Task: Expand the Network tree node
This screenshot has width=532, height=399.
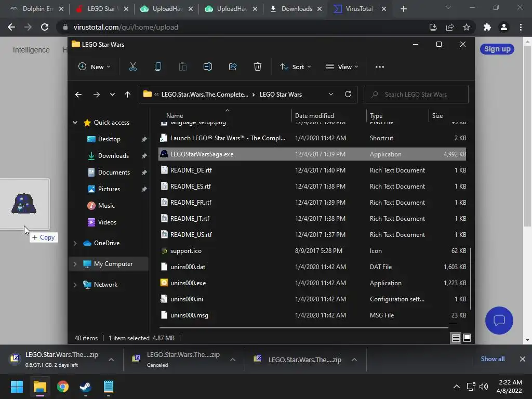Action: tap(75, 285)
